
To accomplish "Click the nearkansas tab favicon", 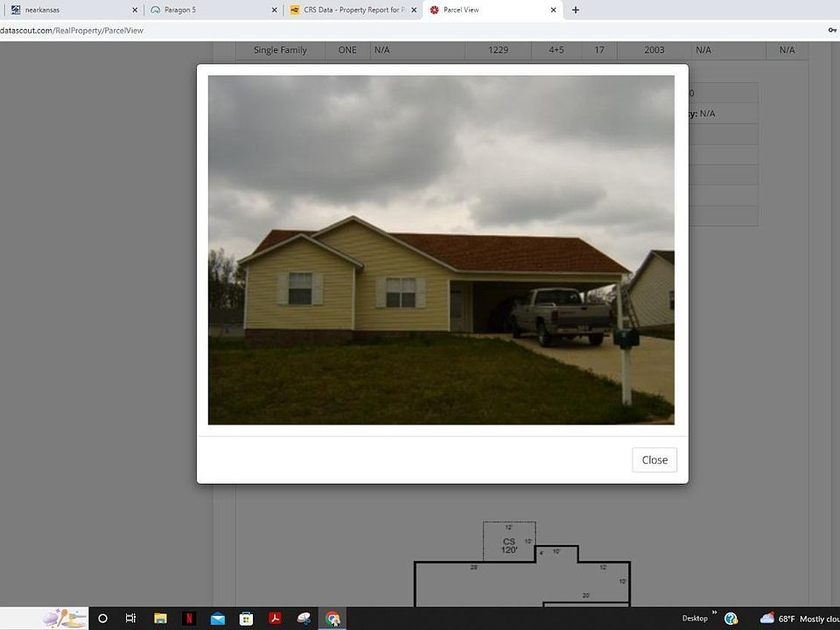I will [16, 10].
